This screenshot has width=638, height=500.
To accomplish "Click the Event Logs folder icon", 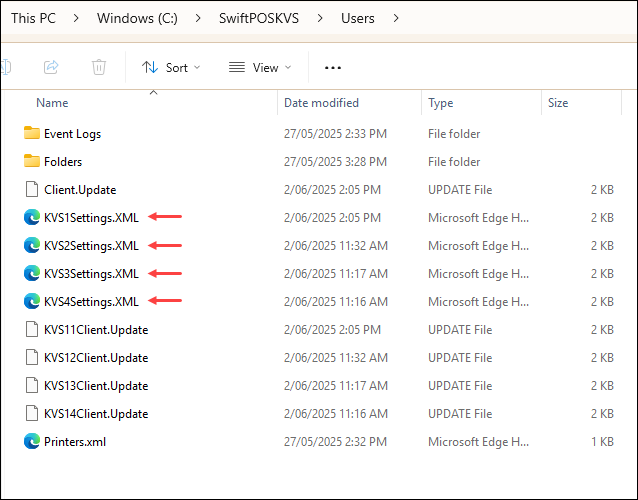I will coord(32,133).
